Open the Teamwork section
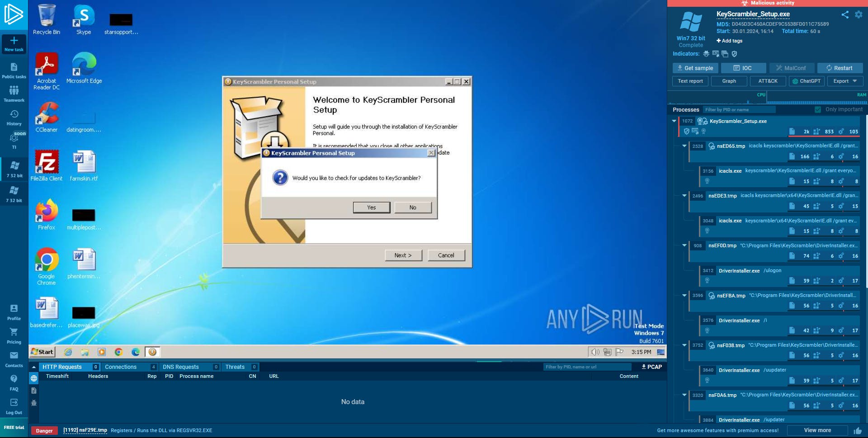Viewport: 868px width, 438px height. (x=14, y=94)
